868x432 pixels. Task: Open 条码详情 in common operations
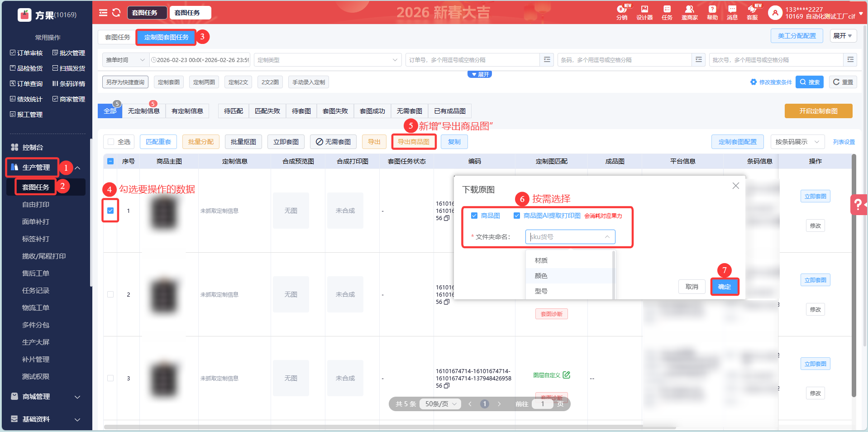(x=69, y=84)
